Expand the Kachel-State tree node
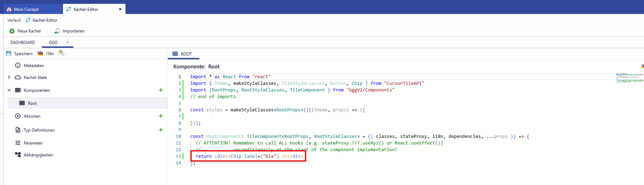Screen dimensions: 644x185 click(9, 77)
